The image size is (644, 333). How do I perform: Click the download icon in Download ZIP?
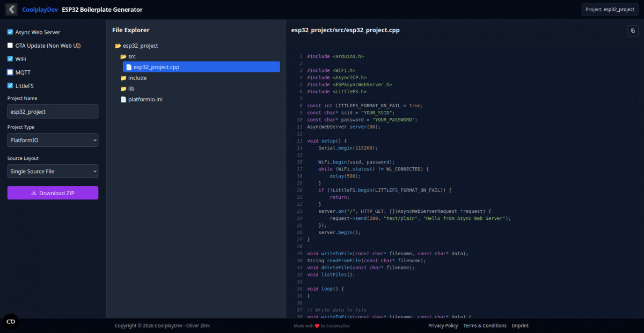34,193
